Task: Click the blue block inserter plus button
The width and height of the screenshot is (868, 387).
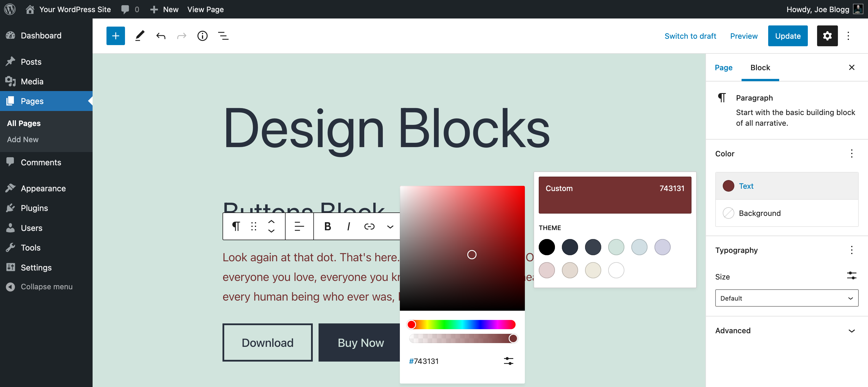Action: [115, 36]
